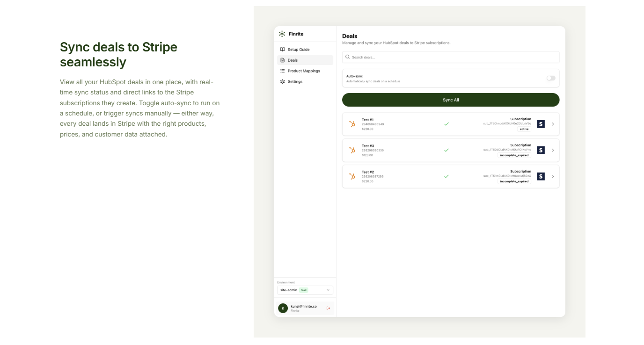Click the incomplete_expired badge on Test #2
Image resolution: width=644 pixels, height=345 pixels.
514,181
